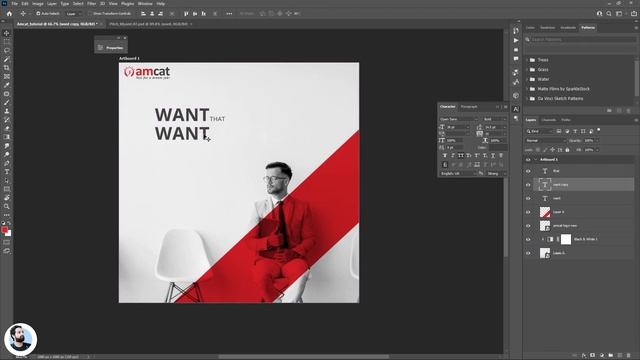The height and width of the screenshot is (360, 640).
Task: Select the Eraser tool
Action: 7,128
